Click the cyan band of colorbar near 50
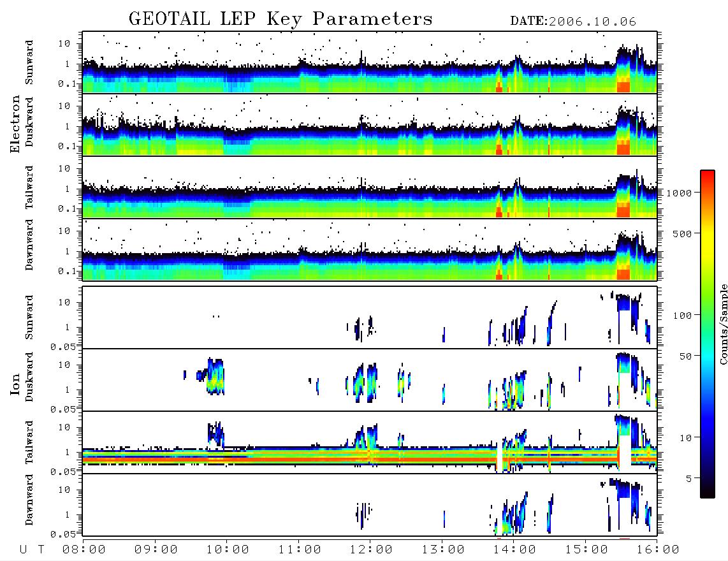 tap(708, 356)
